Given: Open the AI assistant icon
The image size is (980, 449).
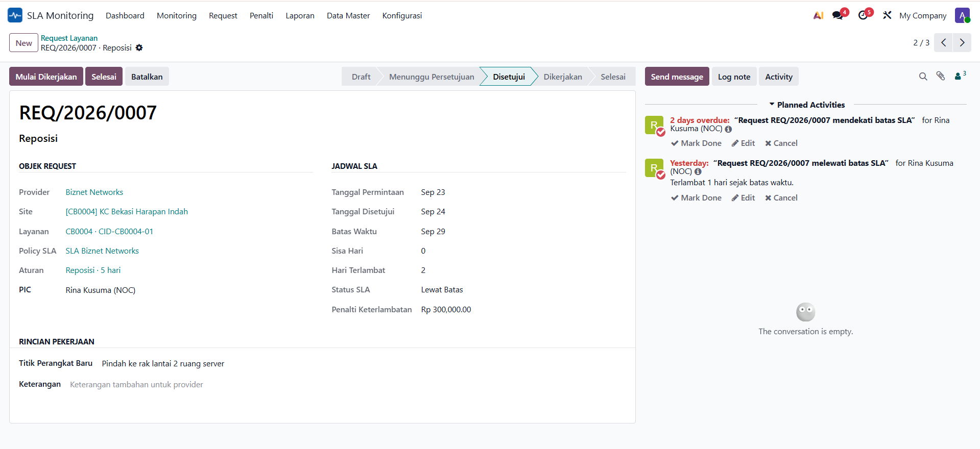Looking at the screenshot, I should pyautogui.click(x=818, y=15).
